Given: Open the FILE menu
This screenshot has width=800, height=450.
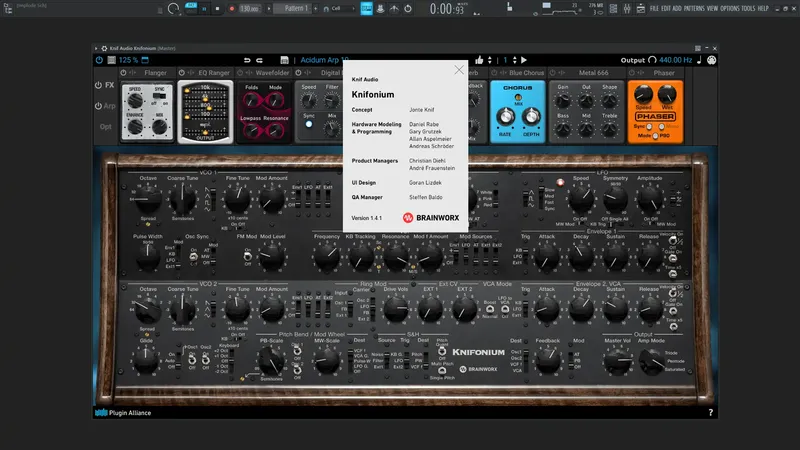Looking at the screenshot, I should [x=654, y=9].
